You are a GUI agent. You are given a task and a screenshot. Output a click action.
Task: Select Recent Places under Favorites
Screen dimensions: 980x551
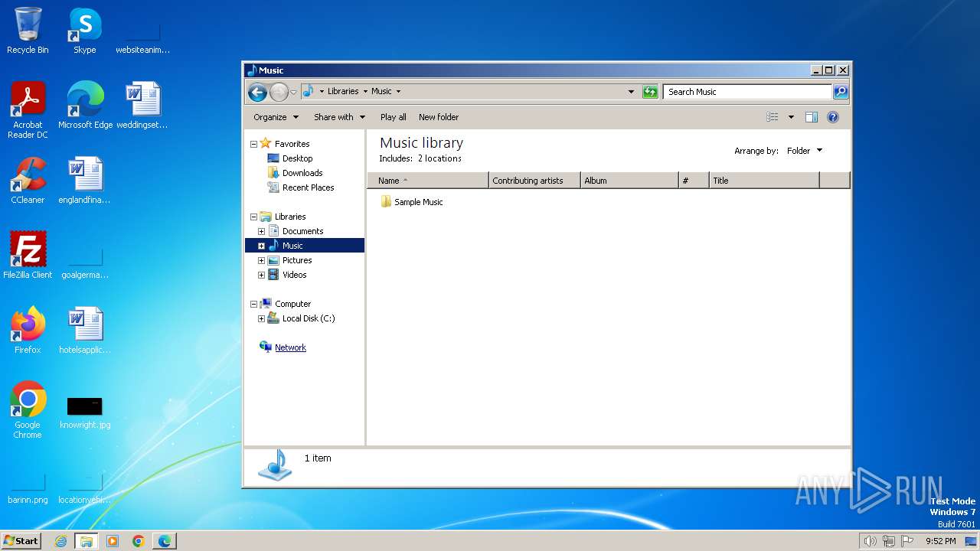click(308, 187)
